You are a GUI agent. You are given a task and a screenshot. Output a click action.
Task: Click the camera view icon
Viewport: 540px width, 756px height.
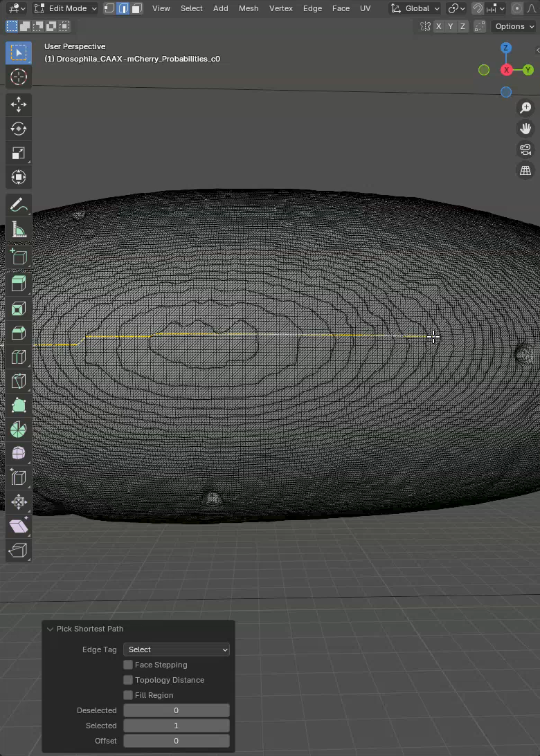525,149
